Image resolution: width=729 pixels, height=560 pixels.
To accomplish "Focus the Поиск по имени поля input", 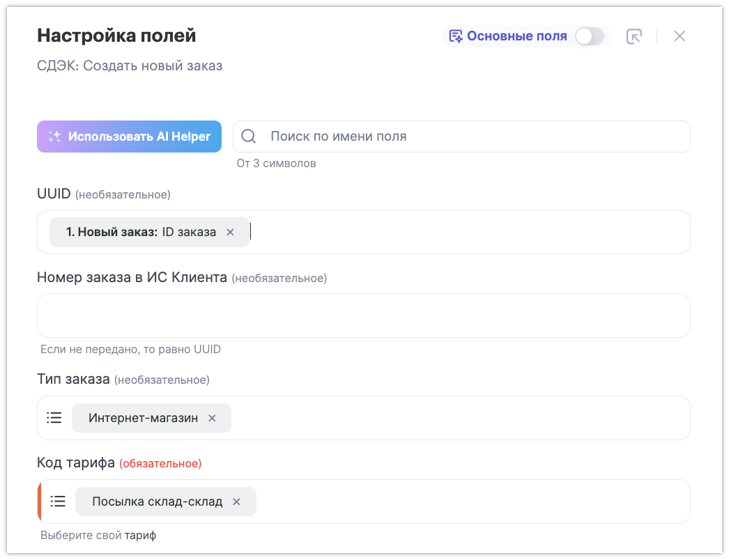I will [x=474, y=137].
